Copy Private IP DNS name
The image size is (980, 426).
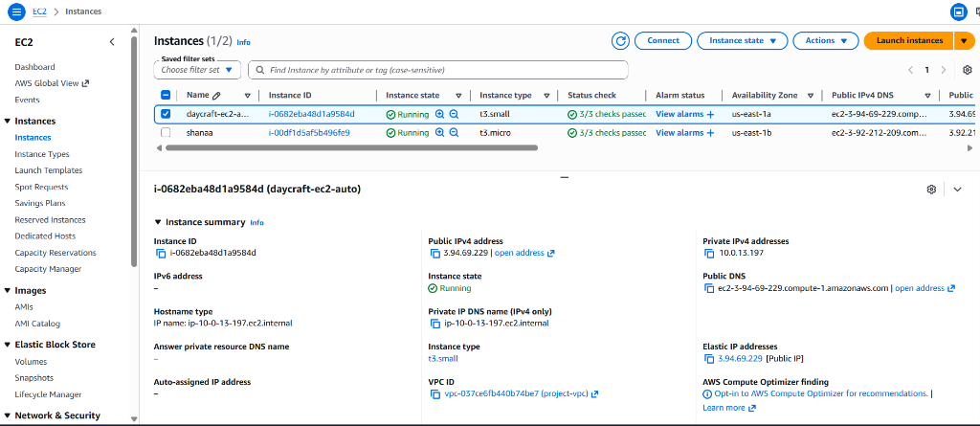[435, 324]
